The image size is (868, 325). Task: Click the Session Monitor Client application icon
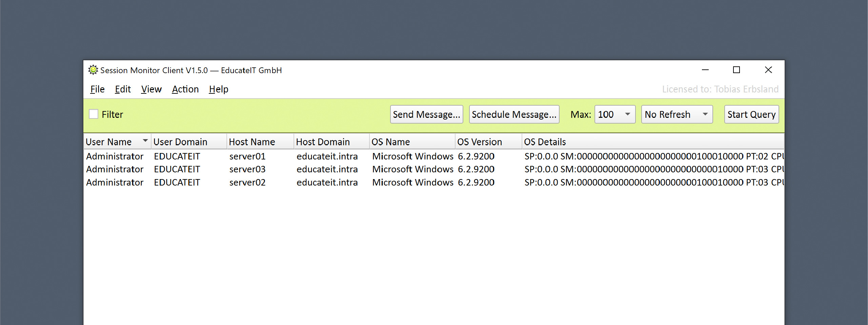(92, 70)
